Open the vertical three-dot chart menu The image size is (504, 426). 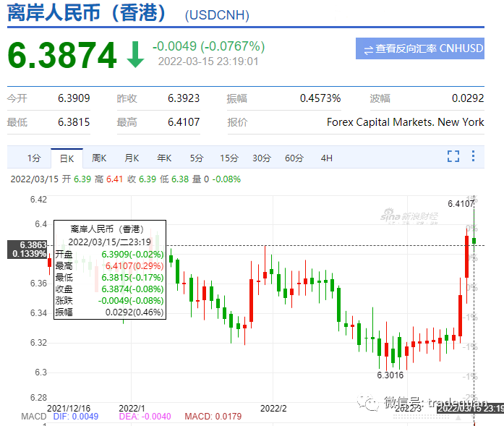point(474,156)
